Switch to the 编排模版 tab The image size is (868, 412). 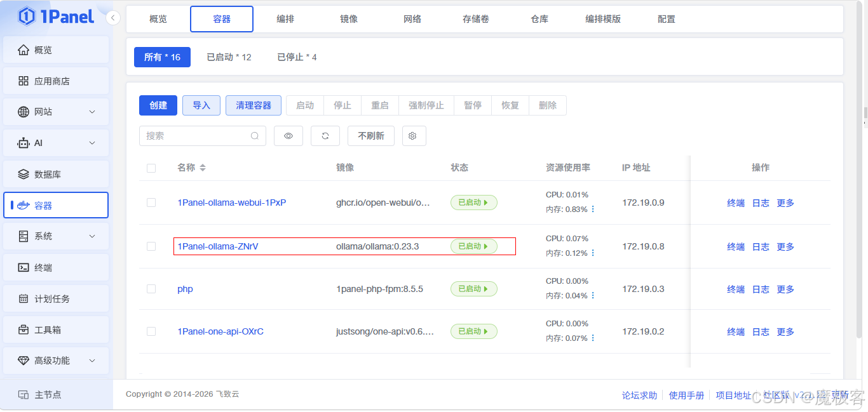603,19
